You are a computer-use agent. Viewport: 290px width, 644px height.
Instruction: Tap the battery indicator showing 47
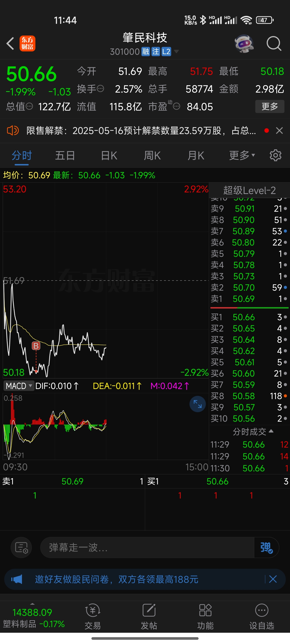pos(265,20)
